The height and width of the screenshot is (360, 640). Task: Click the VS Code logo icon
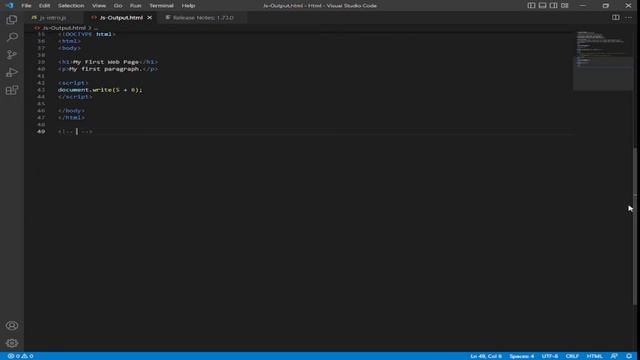point(9,6)
